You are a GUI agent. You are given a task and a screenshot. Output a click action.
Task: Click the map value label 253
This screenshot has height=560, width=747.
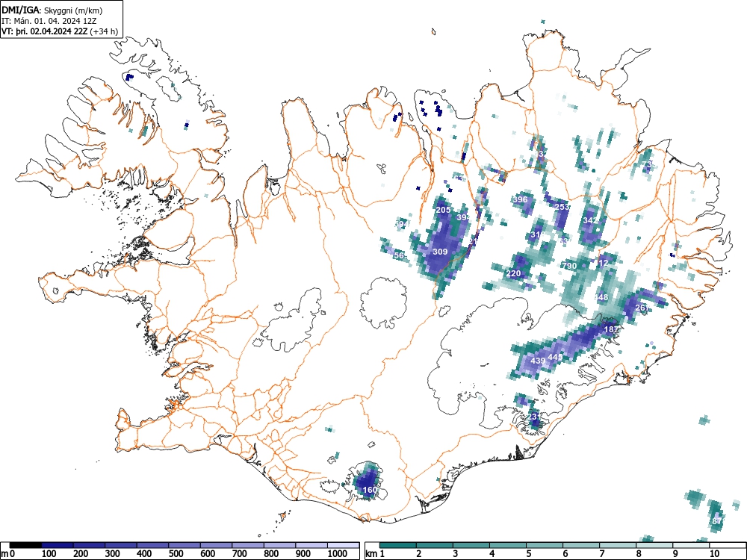562,207
